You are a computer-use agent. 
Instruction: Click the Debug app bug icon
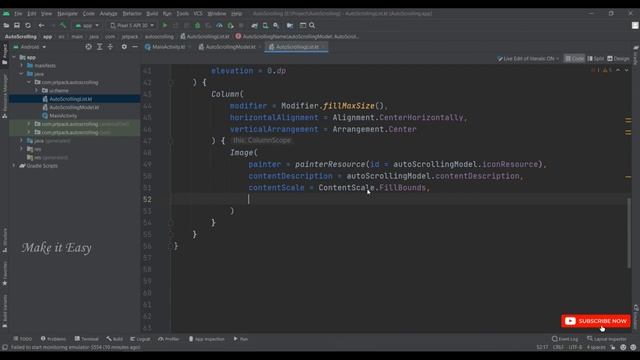198,25
